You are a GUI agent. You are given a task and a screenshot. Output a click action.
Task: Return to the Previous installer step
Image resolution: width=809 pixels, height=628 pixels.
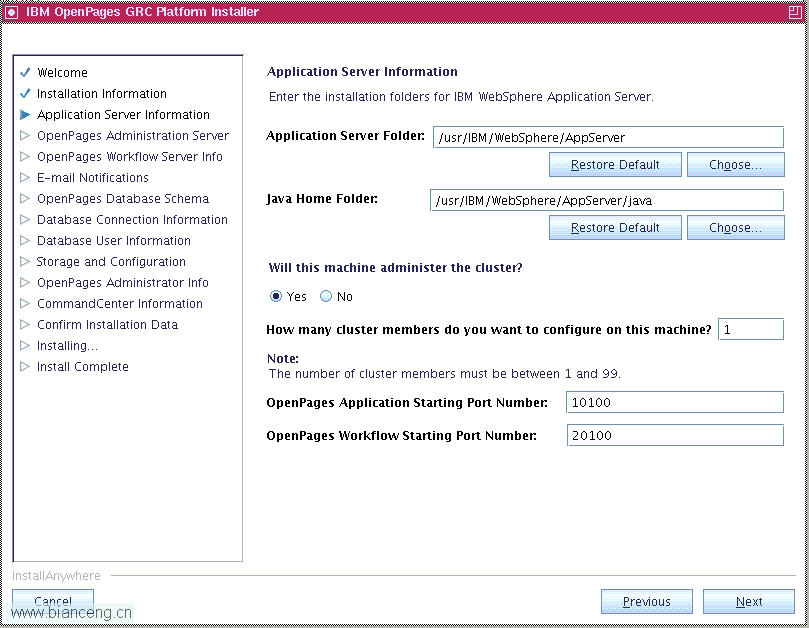point(646,602)
